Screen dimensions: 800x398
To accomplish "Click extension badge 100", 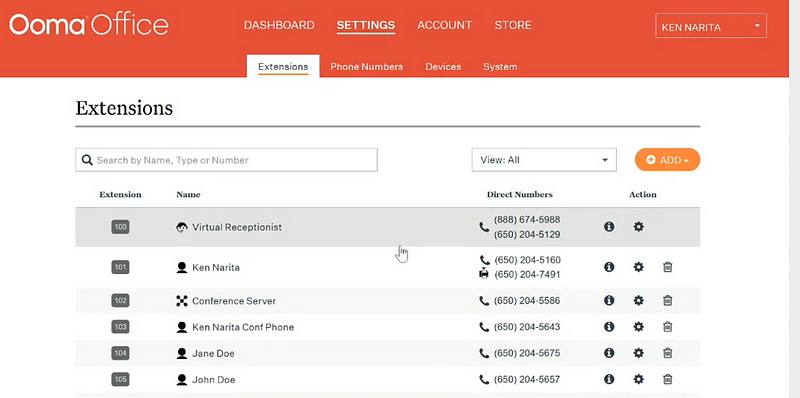I will tap(120, 227).
